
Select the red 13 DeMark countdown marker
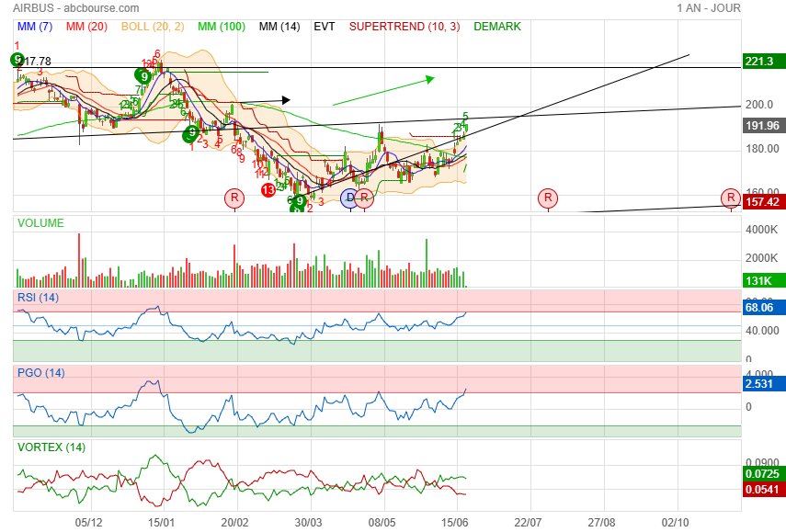point(268,190)
